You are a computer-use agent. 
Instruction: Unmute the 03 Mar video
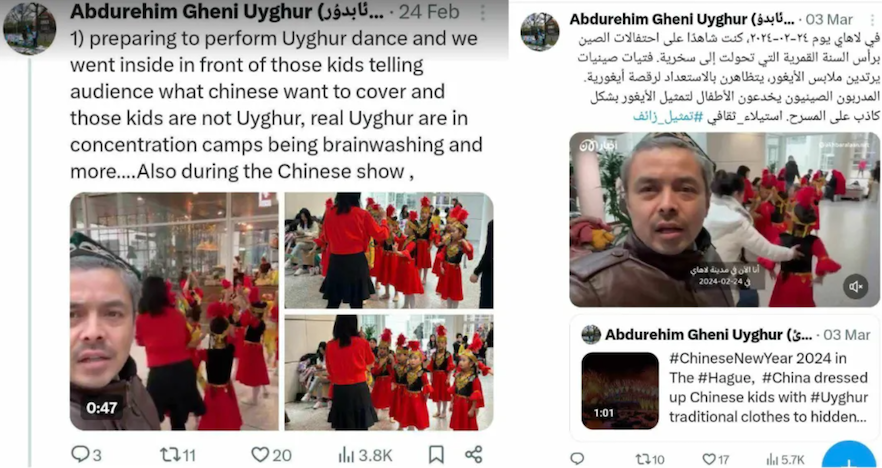click(856, 287)
